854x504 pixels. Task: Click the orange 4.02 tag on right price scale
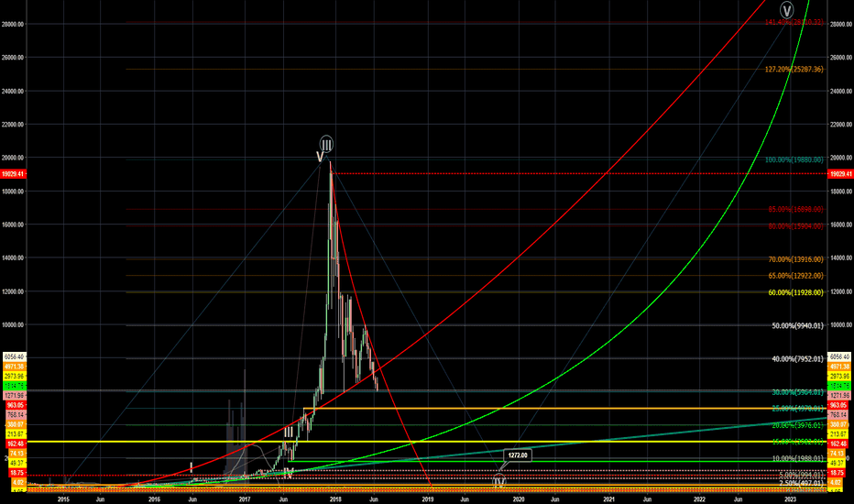tap(835, 483)
